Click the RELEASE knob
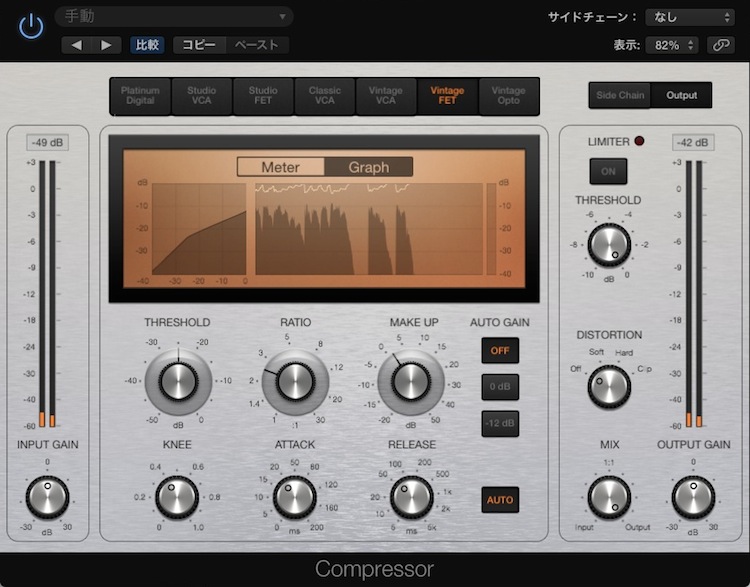750x587 pixels. (411, 498)
